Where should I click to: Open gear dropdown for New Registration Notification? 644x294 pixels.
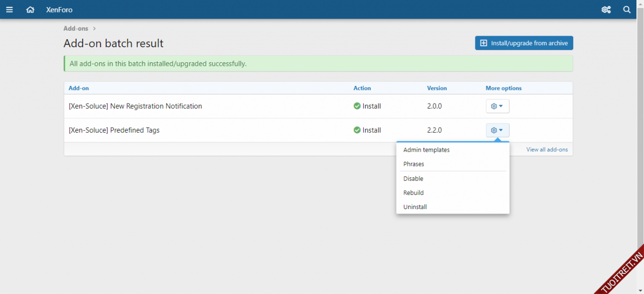[497, 106]
